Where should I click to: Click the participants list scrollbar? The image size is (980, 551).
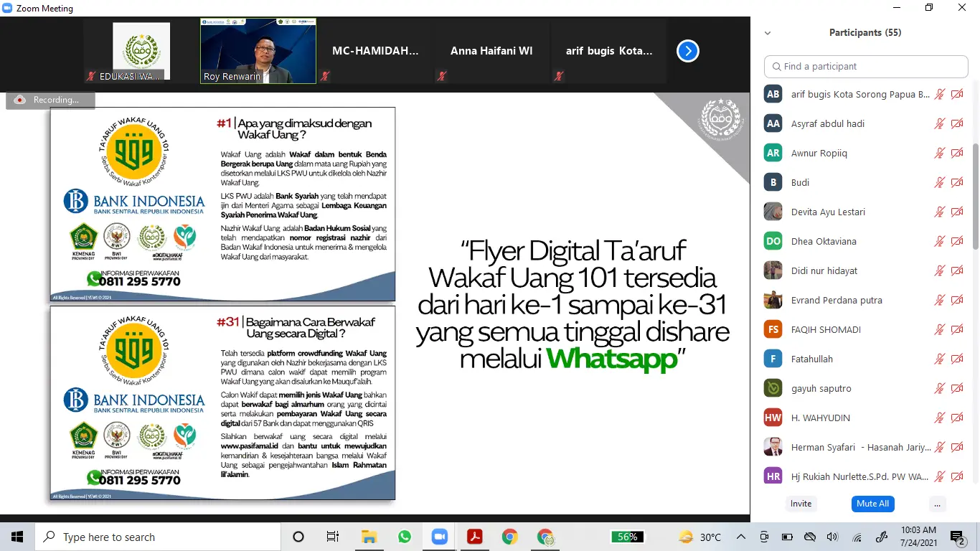[975, 195]
